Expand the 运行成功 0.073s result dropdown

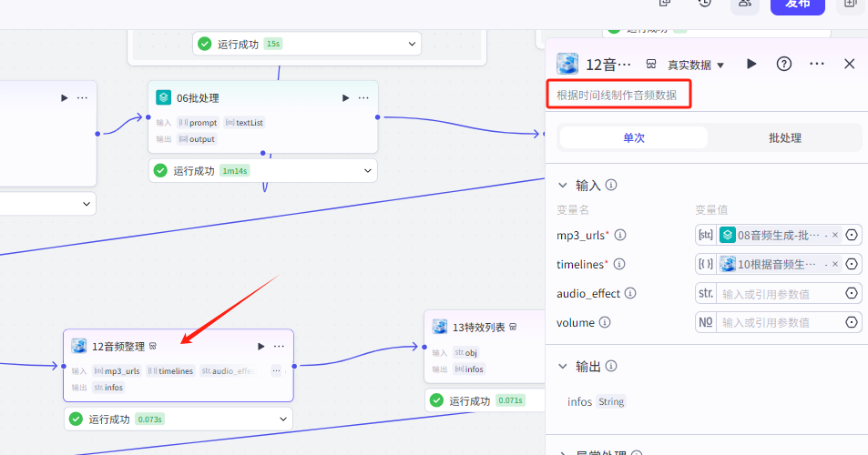tap(283, 420)
